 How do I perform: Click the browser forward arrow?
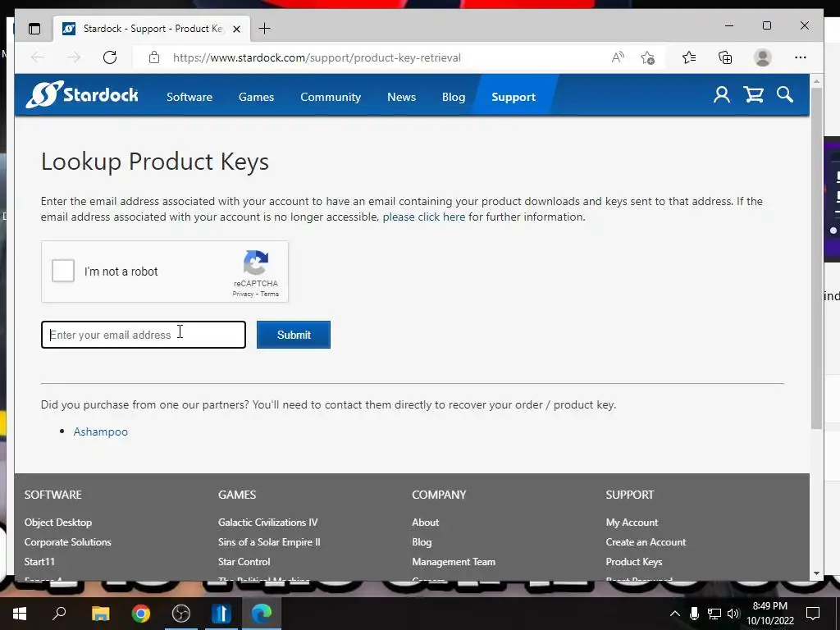point(74,57)
